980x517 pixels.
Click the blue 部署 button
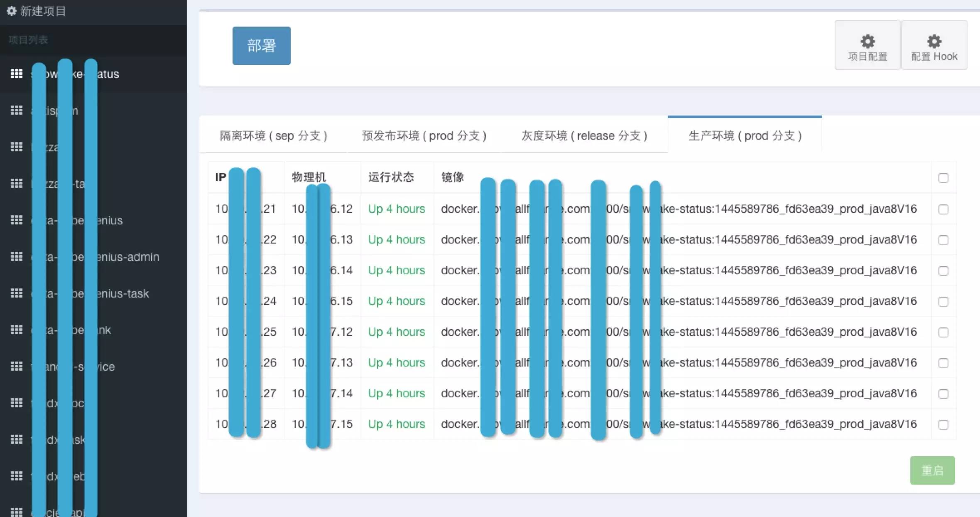pyautogui.click(x=261, y=46)
